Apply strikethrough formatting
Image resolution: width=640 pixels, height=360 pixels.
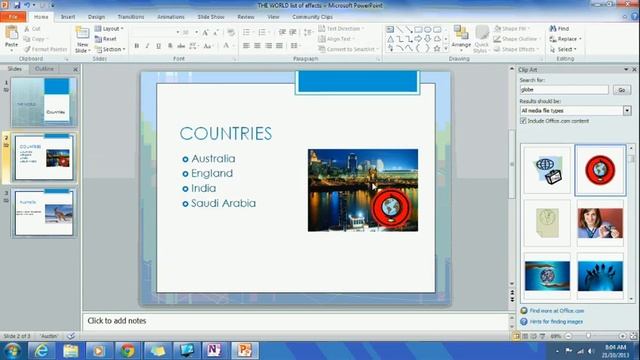pos(181,46)
